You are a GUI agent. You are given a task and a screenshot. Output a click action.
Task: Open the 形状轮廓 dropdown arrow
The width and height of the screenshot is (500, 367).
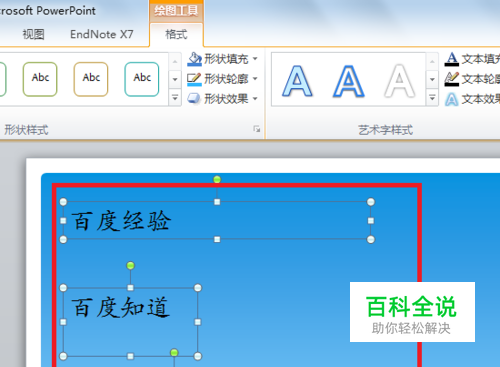tap(255, 79)
